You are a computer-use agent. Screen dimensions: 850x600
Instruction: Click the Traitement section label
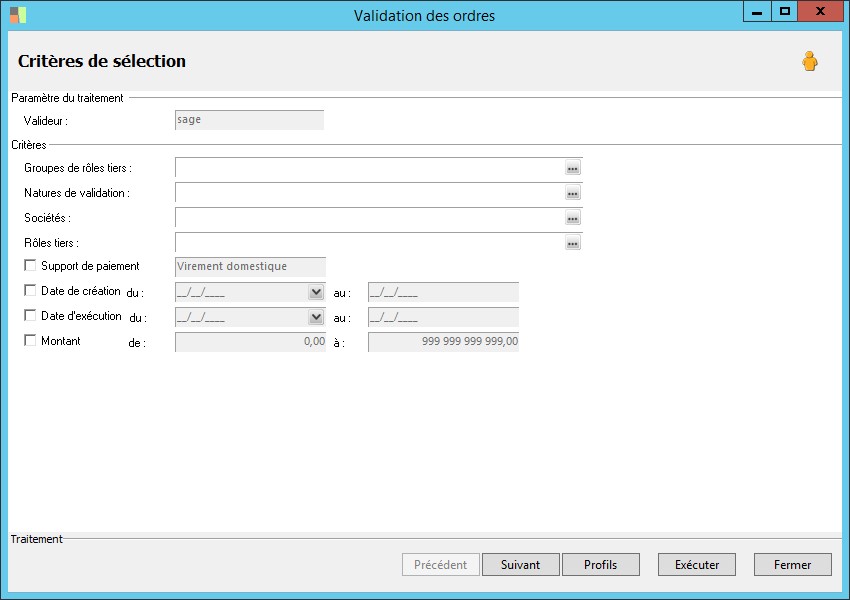(x=36, y=539)
